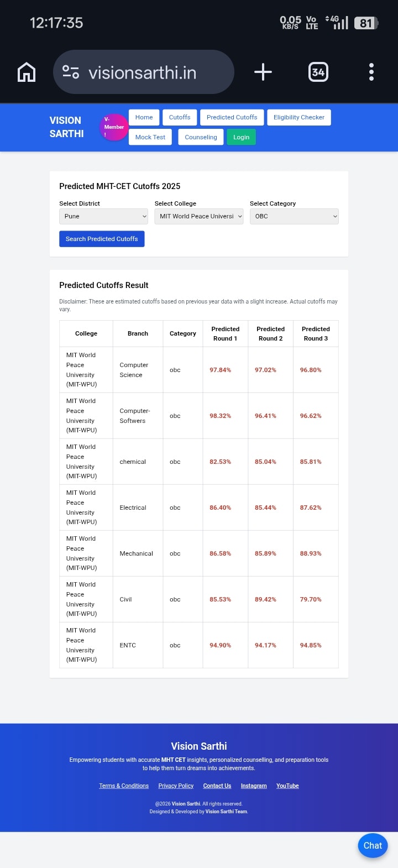The height and width of the screenshot is (868, 398).
Task: Tap the green Login button
Action: pyautogui.click(x=241, y=137)
